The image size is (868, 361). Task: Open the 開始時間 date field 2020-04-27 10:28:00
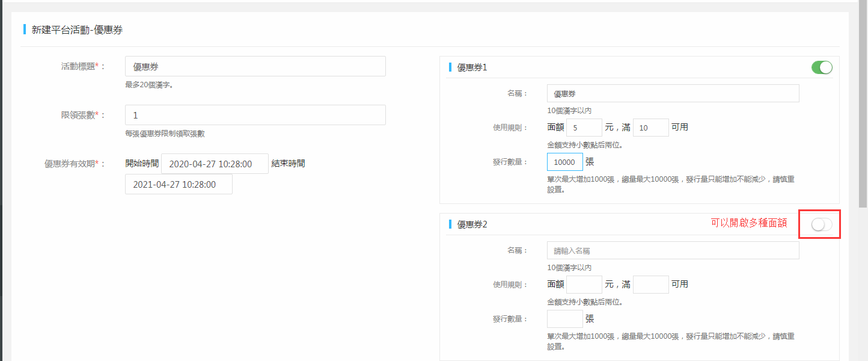215,164
